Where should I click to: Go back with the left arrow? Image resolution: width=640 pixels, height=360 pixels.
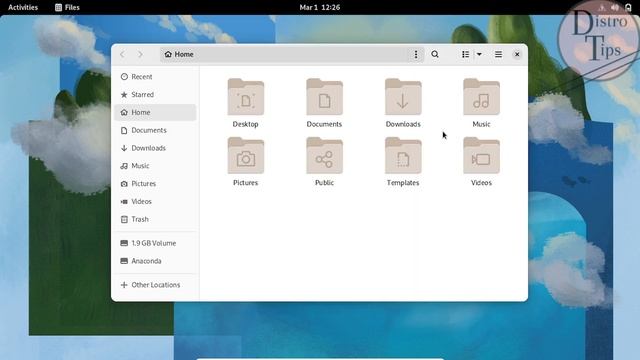(x=122, y=54)
